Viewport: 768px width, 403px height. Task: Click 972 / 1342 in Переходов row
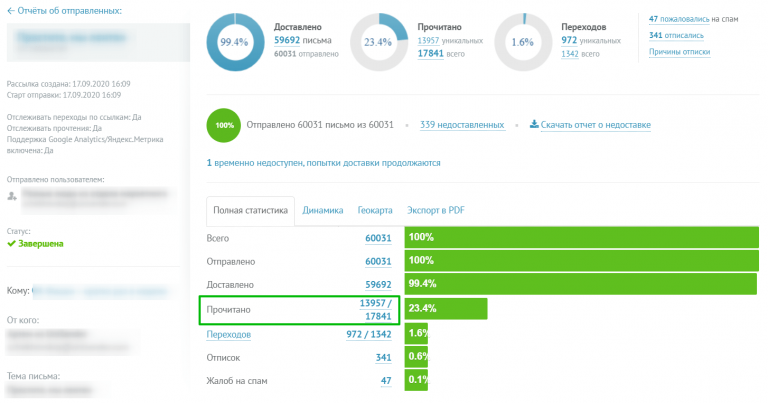pos(369,334)
